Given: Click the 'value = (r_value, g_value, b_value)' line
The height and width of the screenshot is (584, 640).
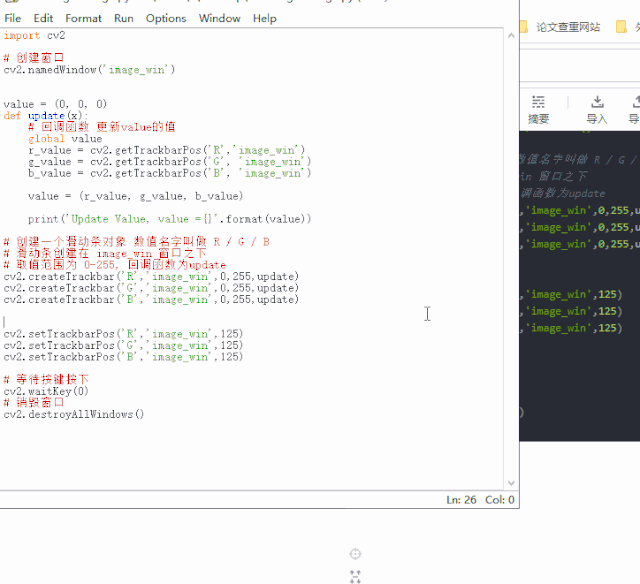Looking at the screenshot, I should (x=136, y=196).
